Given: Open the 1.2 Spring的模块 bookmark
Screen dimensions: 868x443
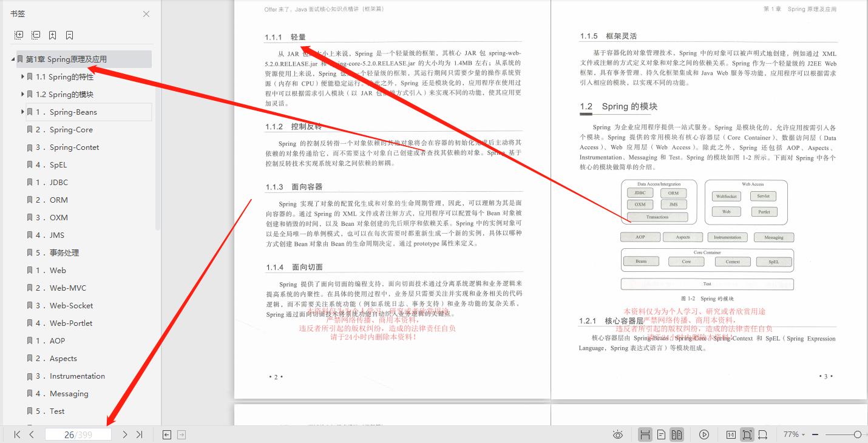Looking at the screenshot, I should 64,95.
